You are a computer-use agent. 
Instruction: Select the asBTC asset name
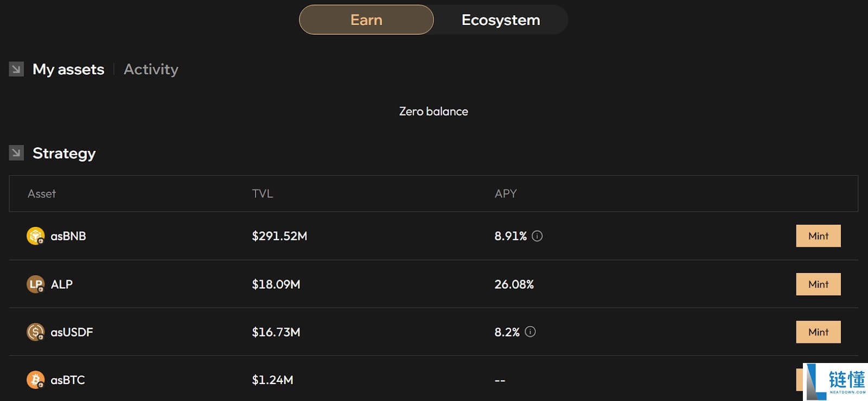coord(68,380)
